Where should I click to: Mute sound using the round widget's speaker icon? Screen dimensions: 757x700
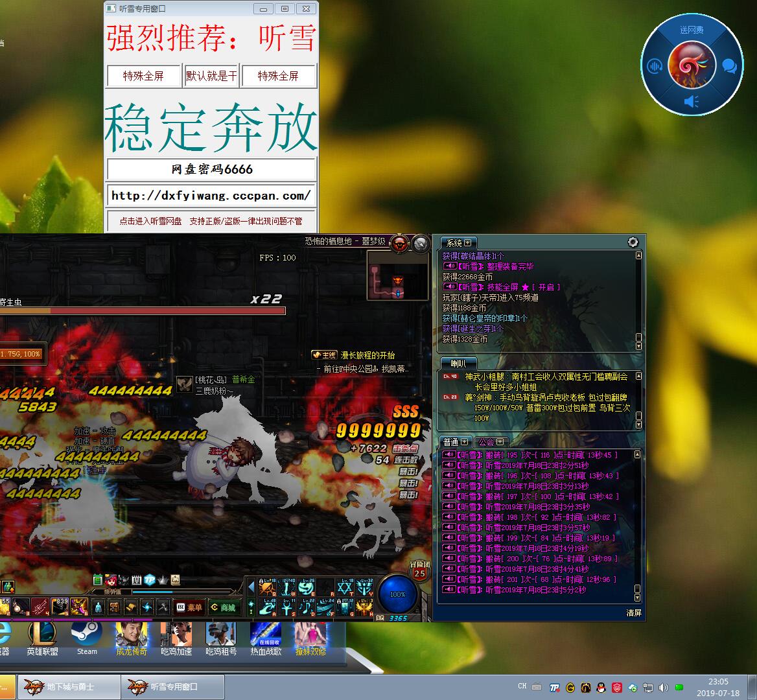[692, 101]
